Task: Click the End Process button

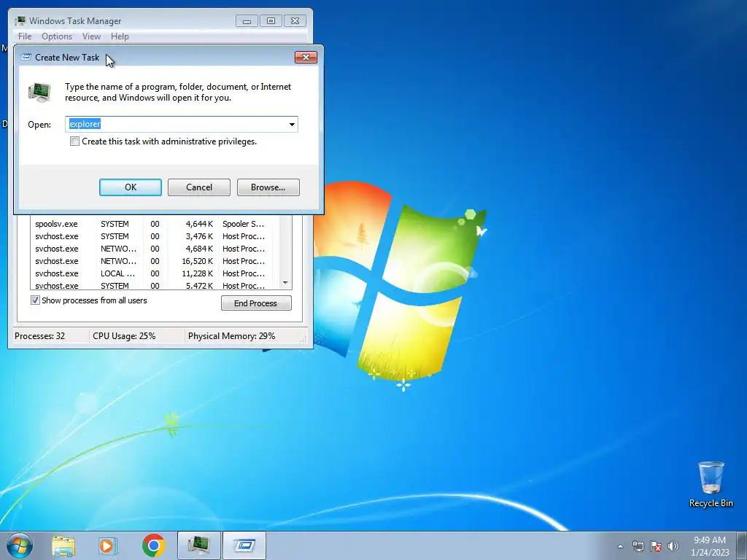Action: point(256,303)
